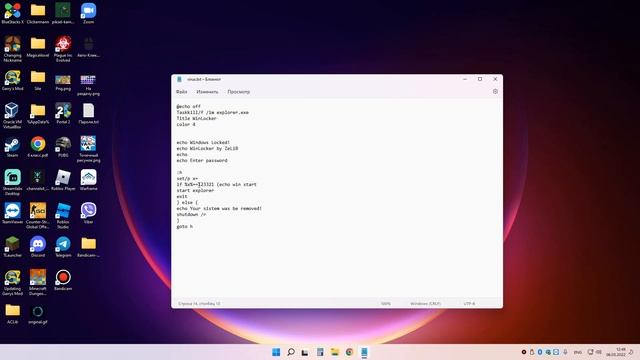Maximize the Notepad window
This screenshot has height=360, width=640.
[x=480, y=79]
